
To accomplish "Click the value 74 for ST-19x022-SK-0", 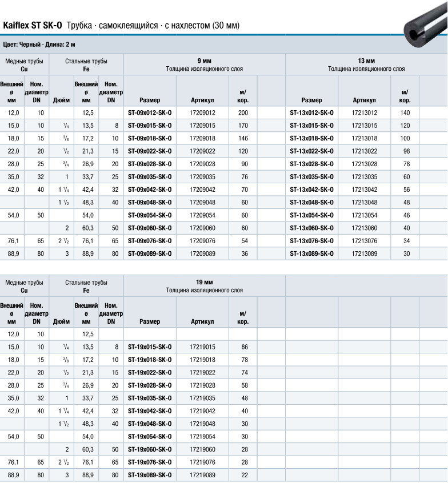I will pos(245,373).
